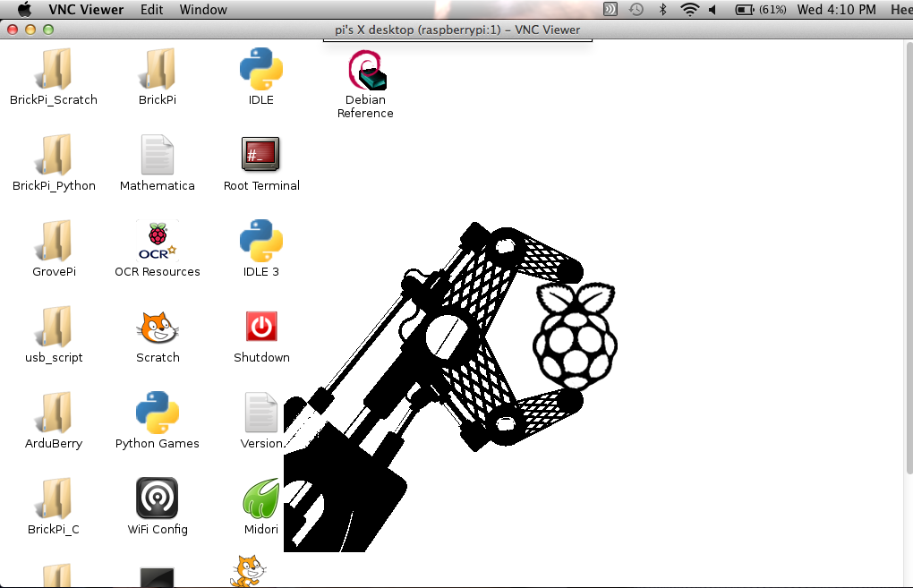Click the volume speaker icon
The height and width of the screenshot is (588, 913).
[712, 9]
